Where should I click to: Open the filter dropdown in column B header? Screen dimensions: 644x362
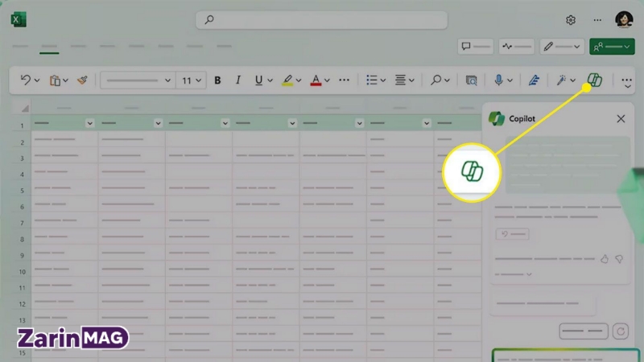[x=158, y=123]
